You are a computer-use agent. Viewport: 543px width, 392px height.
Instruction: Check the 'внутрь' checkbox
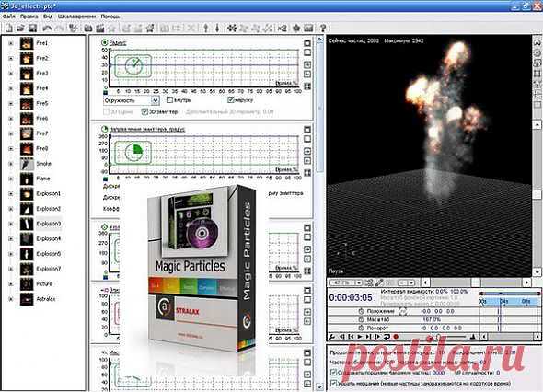(169, 100)
